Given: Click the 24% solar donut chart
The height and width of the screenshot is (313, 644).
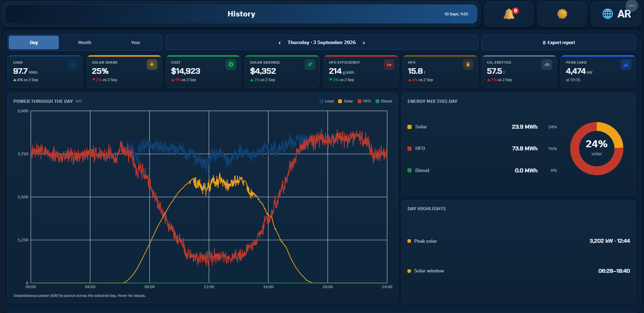Looking at the screenshot, I should tap(597, 149).
